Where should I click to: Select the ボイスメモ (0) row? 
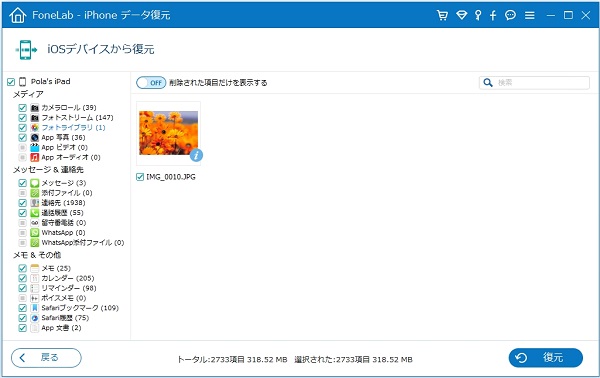point(52,298)
